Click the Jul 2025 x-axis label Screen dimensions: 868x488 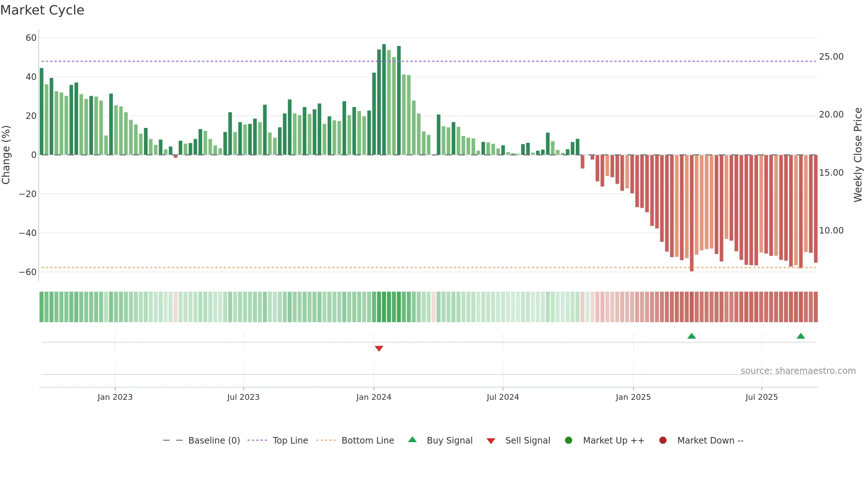(762, 397)
